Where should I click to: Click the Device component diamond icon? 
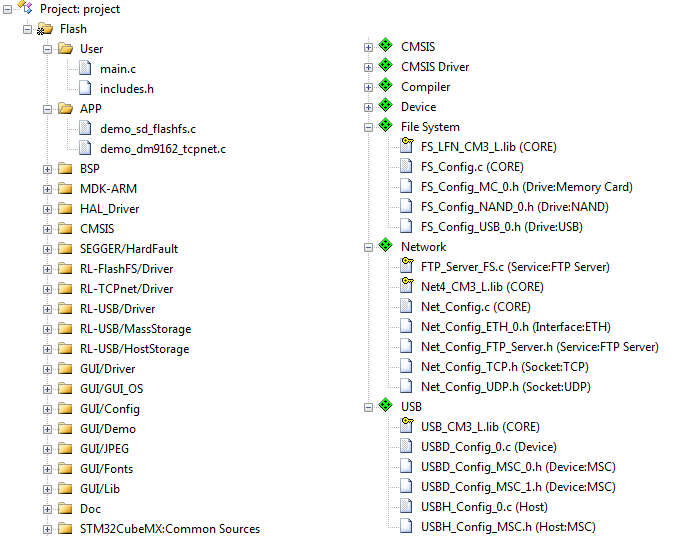386,105
